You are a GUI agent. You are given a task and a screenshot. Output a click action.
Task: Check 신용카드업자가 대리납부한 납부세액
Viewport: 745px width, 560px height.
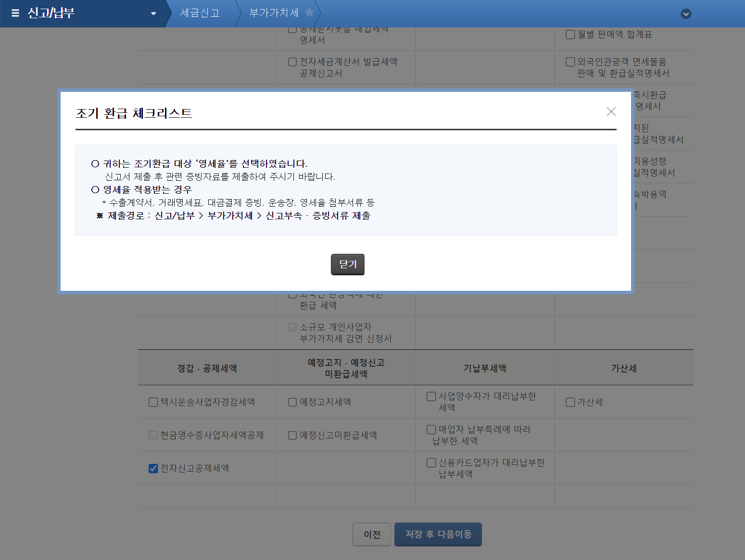pyautogui.click(x=431, y=463)
